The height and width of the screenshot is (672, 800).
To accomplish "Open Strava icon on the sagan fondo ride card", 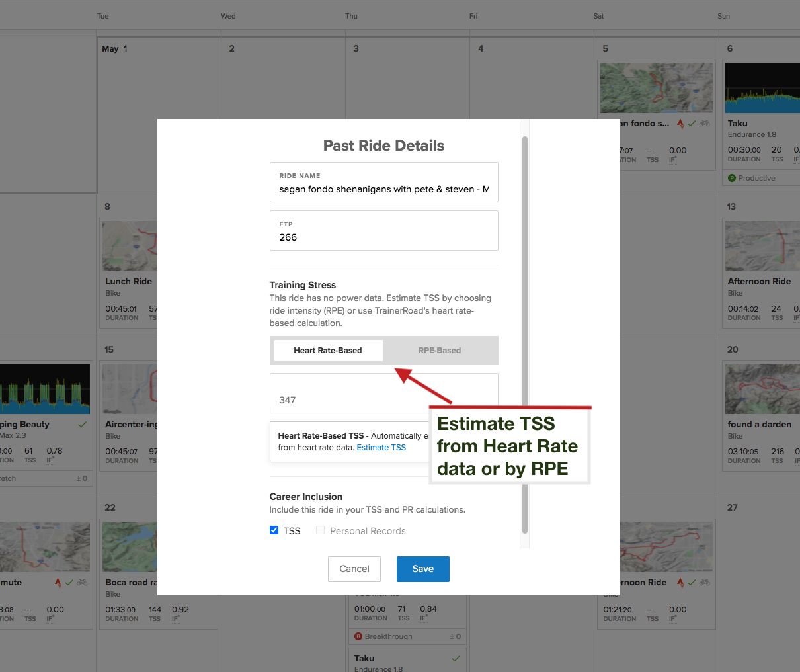I will (x=680, y=124).
